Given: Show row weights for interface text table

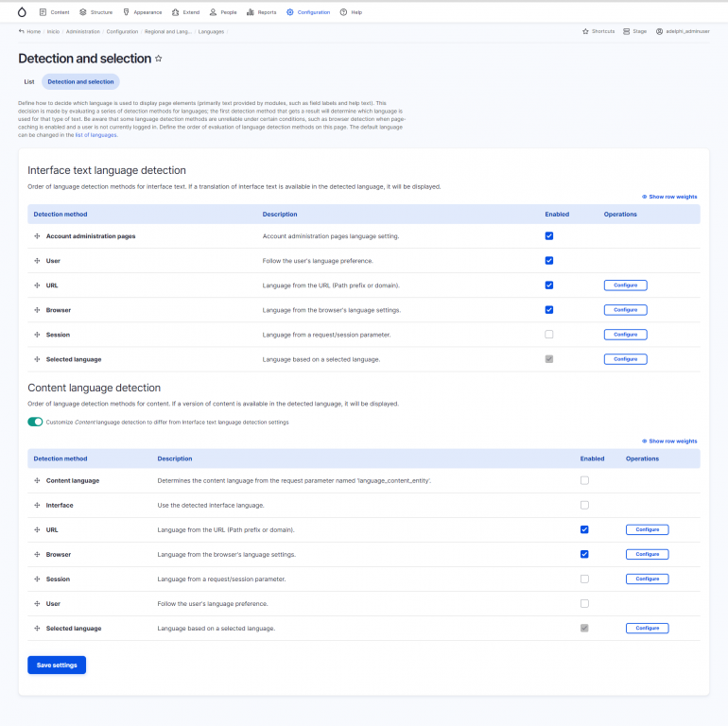Looking at the screenshot, I should click(669, 197).
